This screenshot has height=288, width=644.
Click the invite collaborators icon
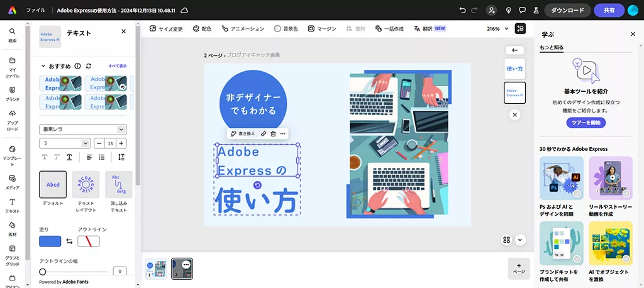click(x=491, y=10)
